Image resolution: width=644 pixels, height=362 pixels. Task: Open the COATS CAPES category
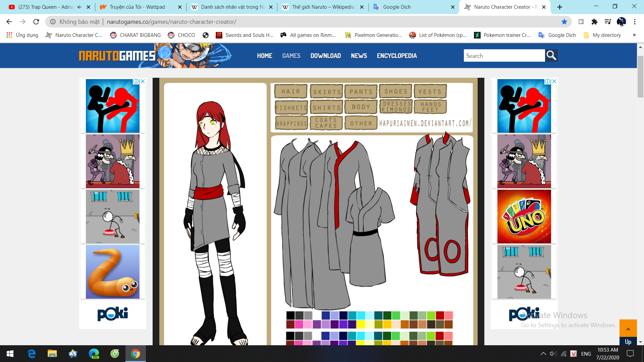(326, 123)
